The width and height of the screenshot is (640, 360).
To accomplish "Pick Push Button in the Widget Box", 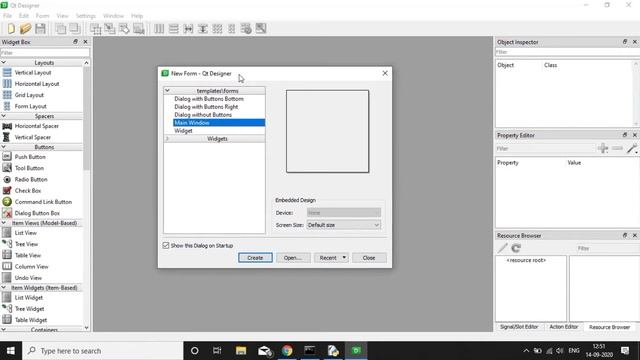I will 30,157.
